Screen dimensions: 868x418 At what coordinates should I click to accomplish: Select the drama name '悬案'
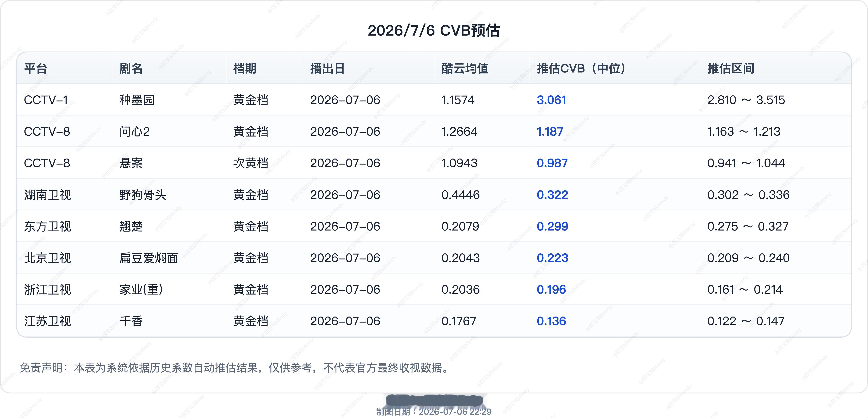pos(131,163)
